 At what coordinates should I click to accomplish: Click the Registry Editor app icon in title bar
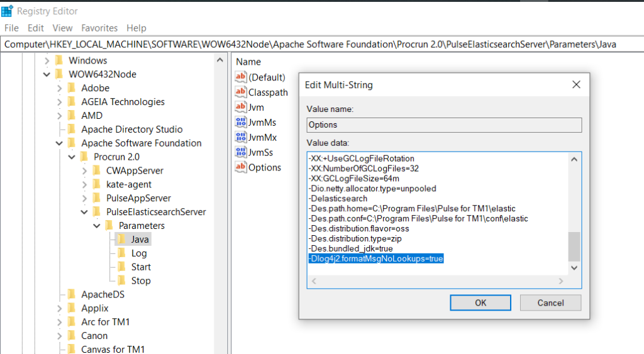(8, 11)
